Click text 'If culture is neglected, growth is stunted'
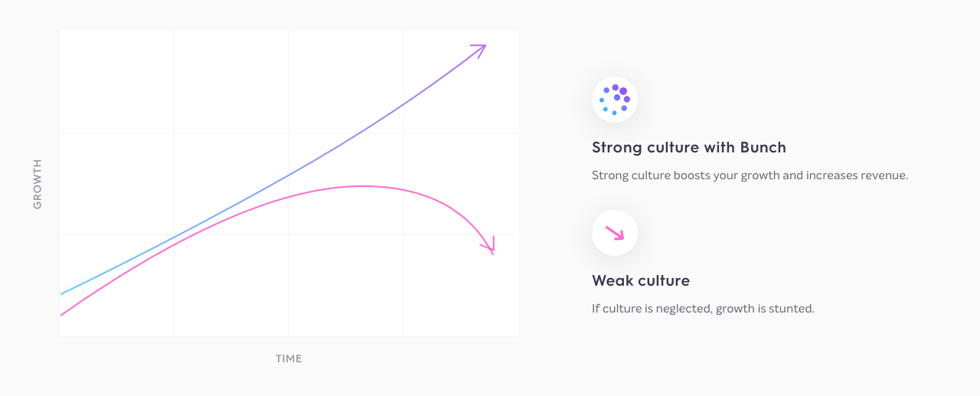 [703, 309]
